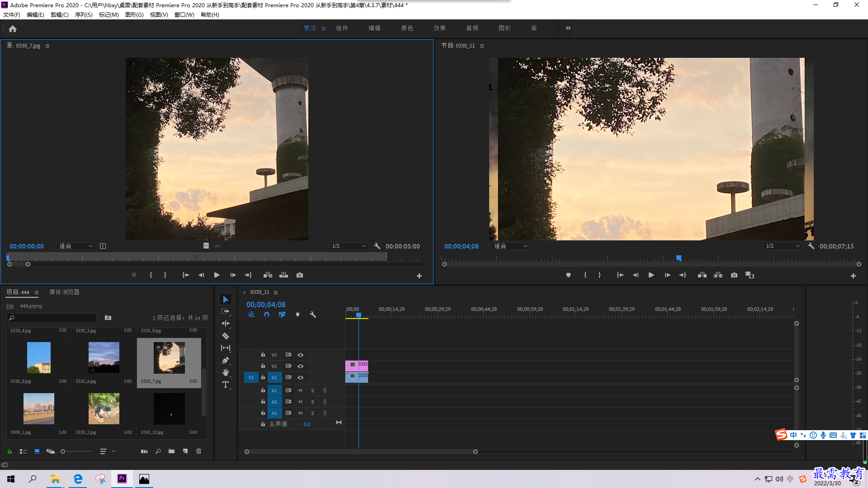The height and width of the screenshot is (488, 868).
Task: Select the Track Select Forward tool
Action: (x=226, y=311)
